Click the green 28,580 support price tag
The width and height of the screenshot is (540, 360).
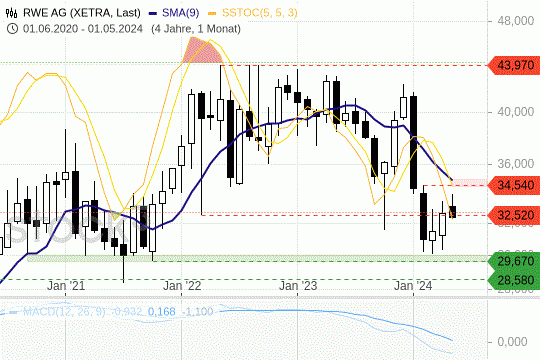point(514,280)
